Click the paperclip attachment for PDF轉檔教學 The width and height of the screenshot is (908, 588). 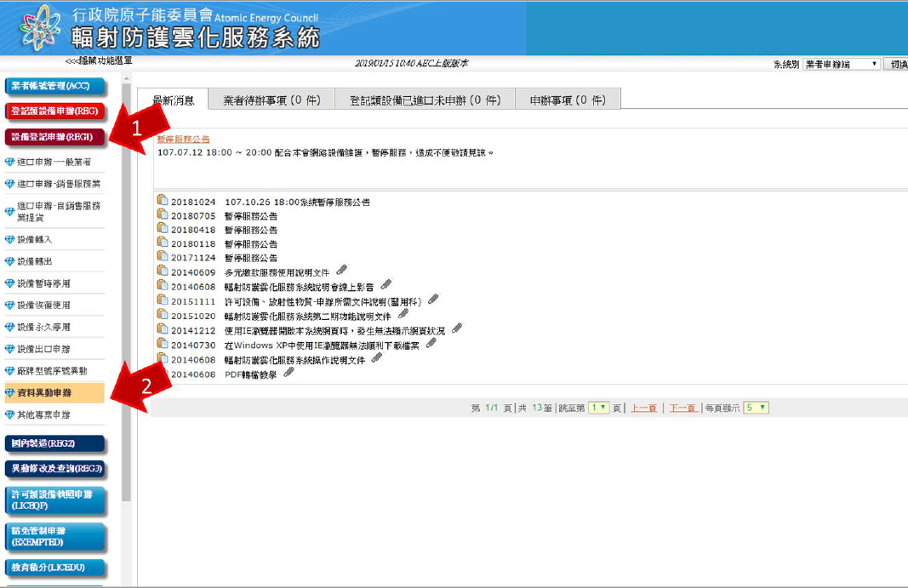(289, 373)
